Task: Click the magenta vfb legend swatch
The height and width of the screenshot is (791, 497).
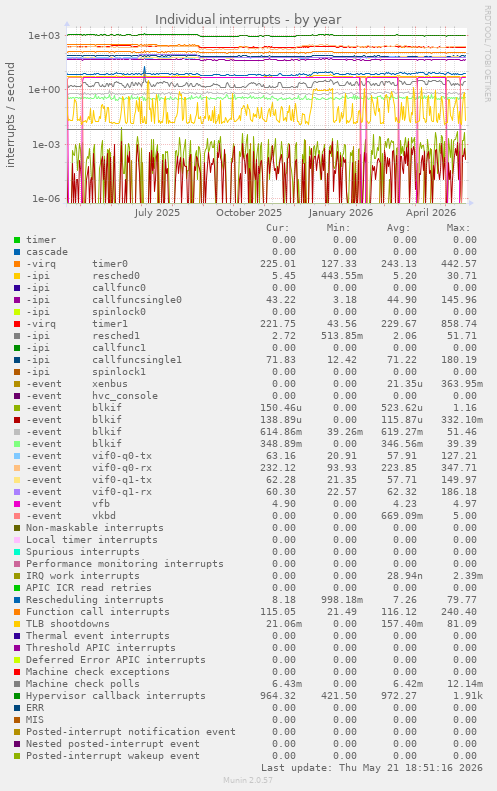Action: click(x=17, y=504)
